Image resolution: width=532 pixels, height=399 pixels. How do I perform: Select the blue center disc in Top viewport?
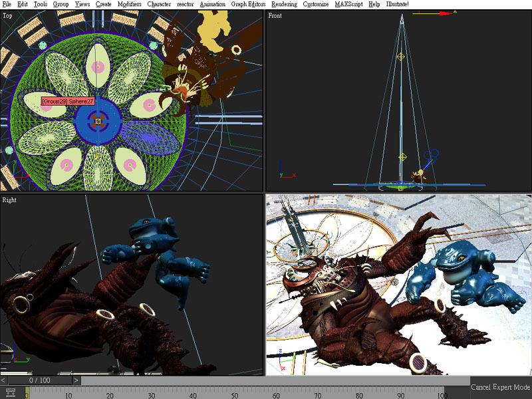[x=98, y=121]
